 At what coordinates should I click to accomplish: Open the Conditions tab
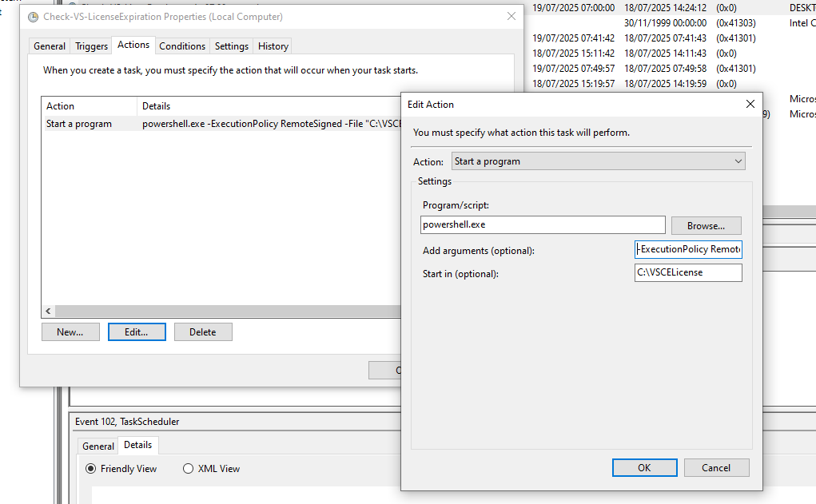(182, 46)
